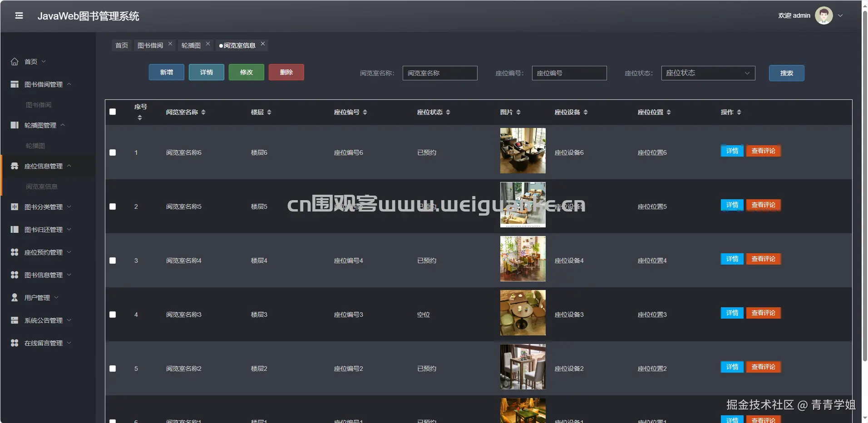Close the 图书借阅 tab

click(x=170, y=44)
